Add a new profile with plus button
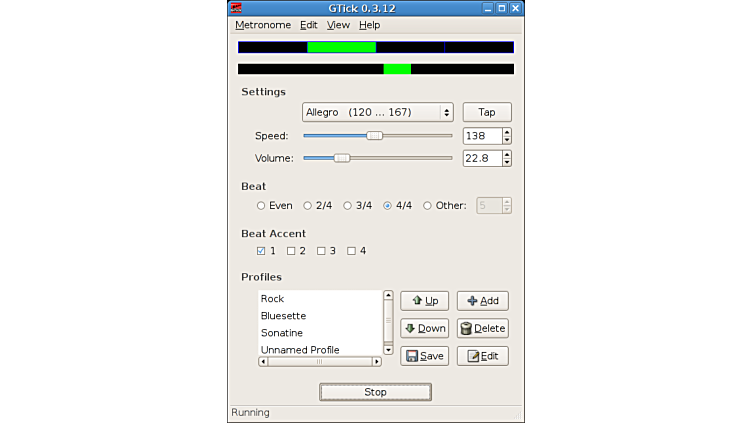 coord(482,301)
